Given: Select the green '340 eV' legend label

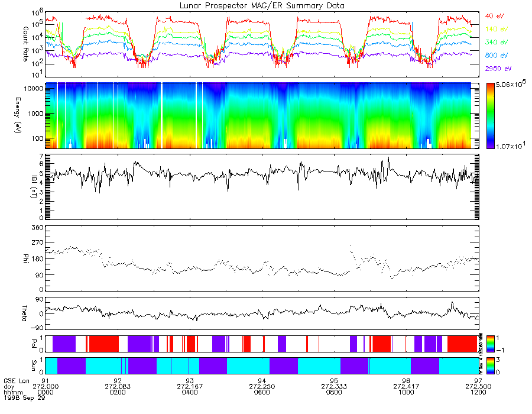Looking at the screenshot, I should [497, 42].
